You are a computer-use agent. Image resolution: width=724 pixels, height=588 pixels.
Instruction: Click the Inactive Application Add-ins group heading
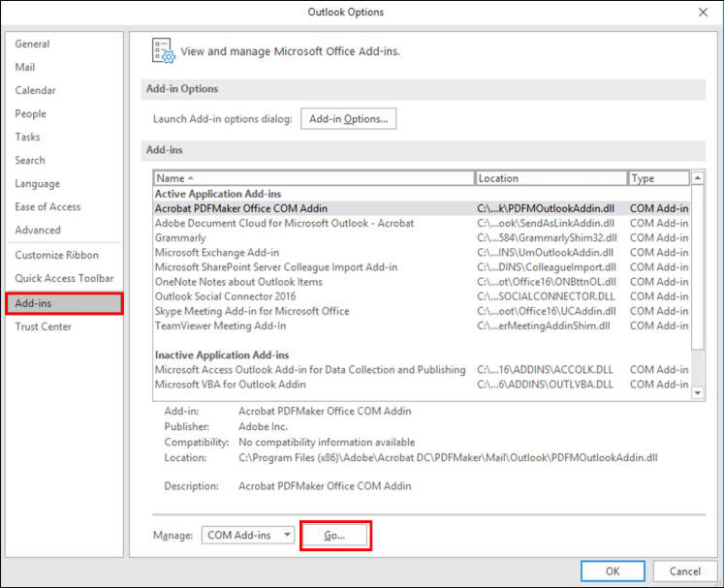tap(222, 356)
